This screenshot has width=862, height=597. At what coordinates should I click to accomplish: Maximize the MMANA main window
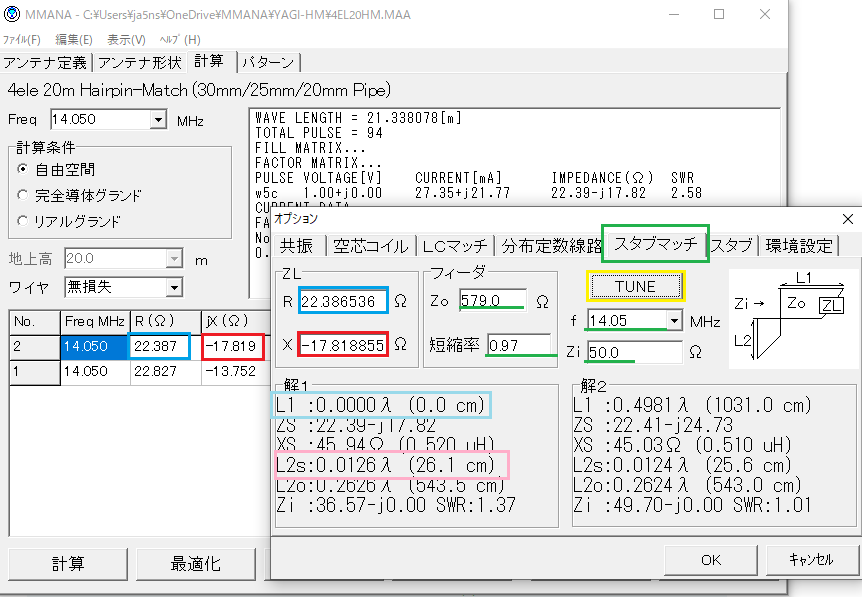tap(718, 16)
